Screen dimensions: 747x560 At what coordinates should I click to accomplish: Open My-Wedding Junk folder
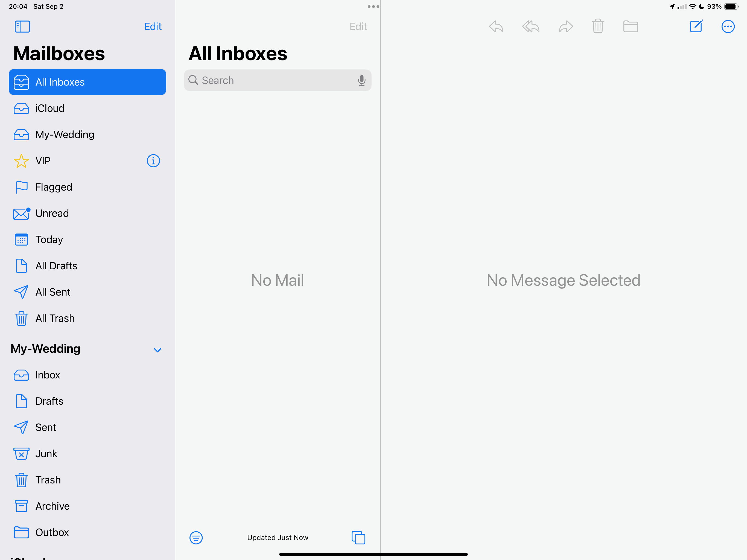(87, 454)
